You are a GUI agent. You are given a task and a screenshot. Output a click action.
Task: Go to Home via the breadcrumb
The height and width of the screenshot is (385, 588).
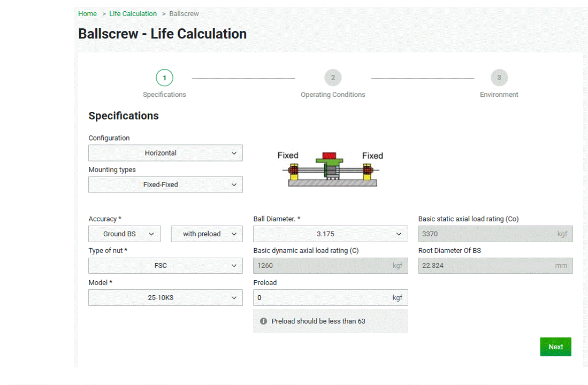coord(87,13)
